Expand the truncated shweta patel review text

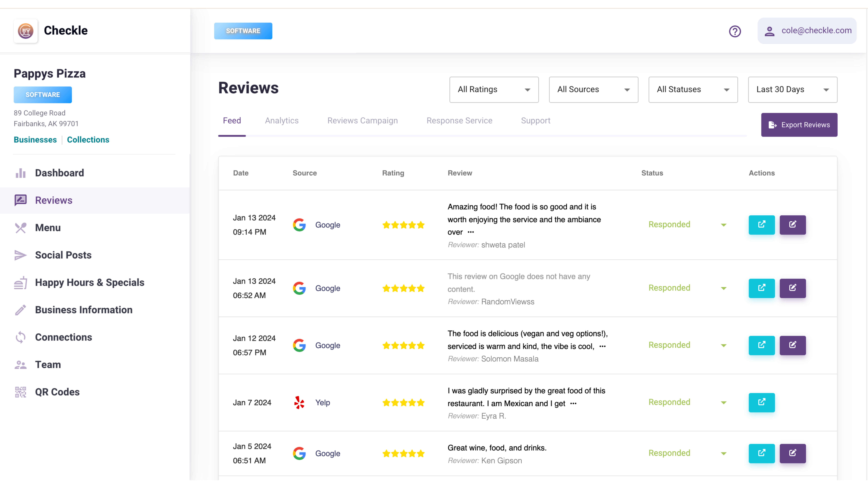[471, 232]
